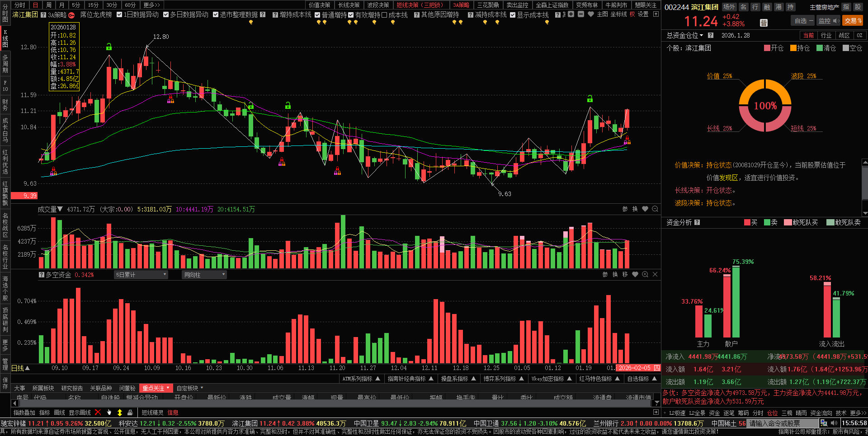Image resolution: width=868 pixels, height=436 pixels.
Task: Select the hand pointer tool icon
Action: point(109,412)
